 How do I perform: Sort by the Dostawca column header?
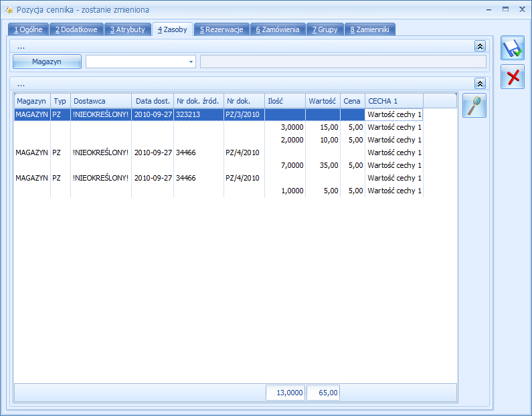click(101, 101)
